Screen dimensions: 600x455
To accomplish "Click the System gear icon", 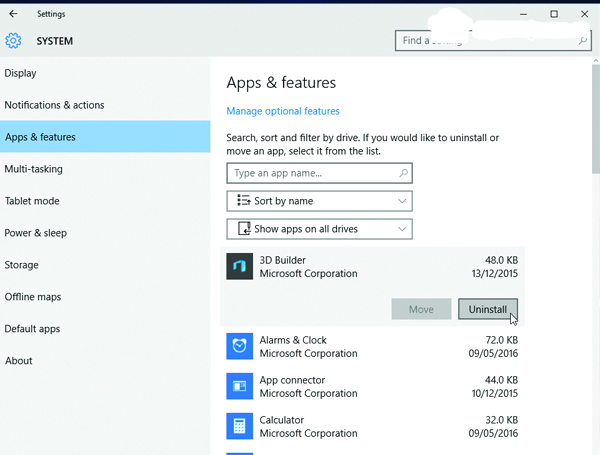I will tap(13, 41).
